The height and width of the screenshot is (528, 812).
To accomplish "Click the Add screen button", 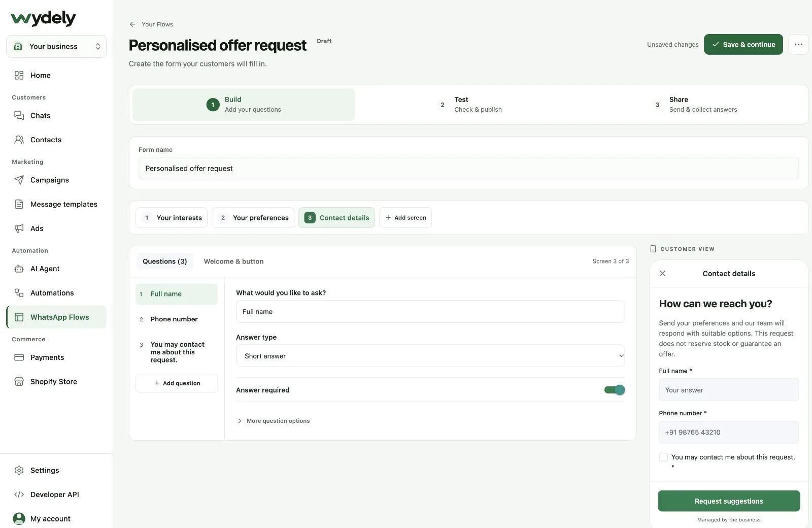I will click(405, 218).
